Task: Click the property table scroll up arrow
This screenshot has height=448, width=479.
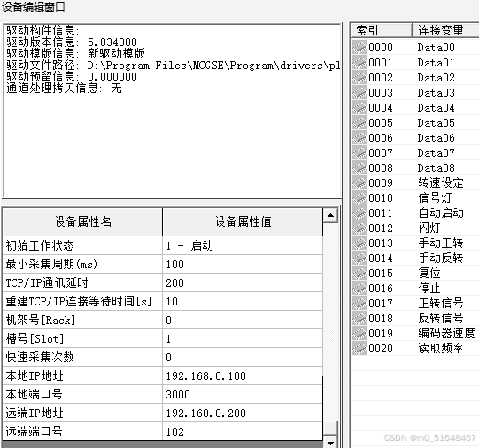Action: tap(330, 216)
